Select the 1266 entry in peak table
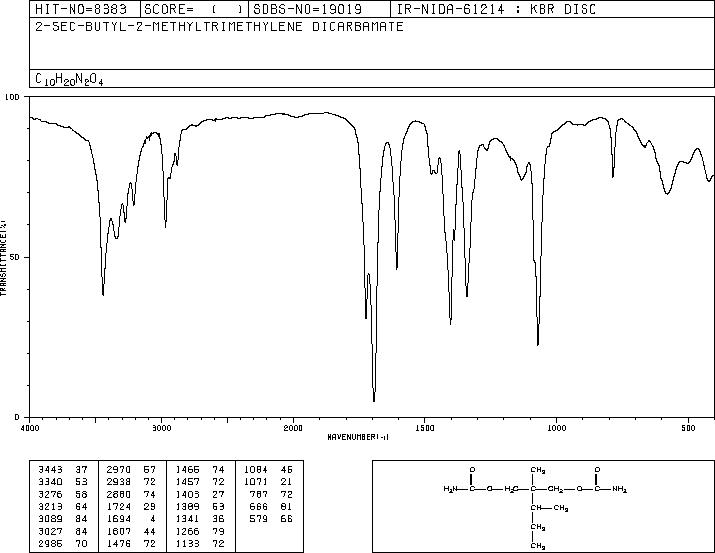This screenshot has height=553, width=715. point(187,531)
